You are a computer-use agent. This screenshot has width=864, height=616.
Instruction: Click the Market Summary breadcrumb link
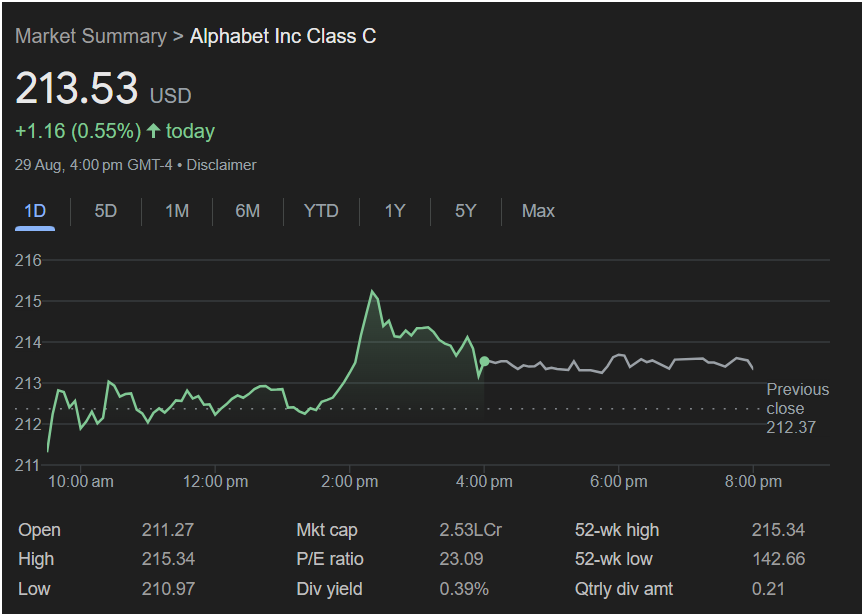pos(90,36)
